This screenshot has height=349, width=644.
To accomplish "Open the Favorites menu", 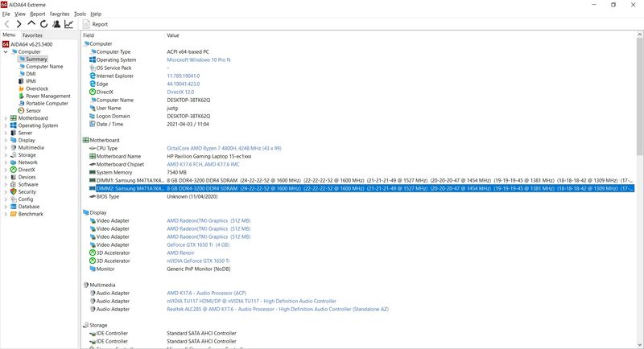I will click(60, 14).
